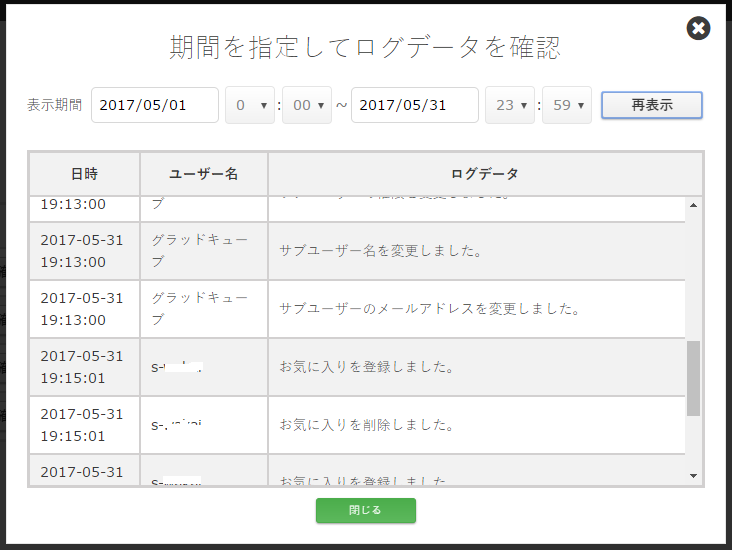Click the log table scrollbar thumb
This screenshot has width=732, height=550.
[x=693, y=378]
